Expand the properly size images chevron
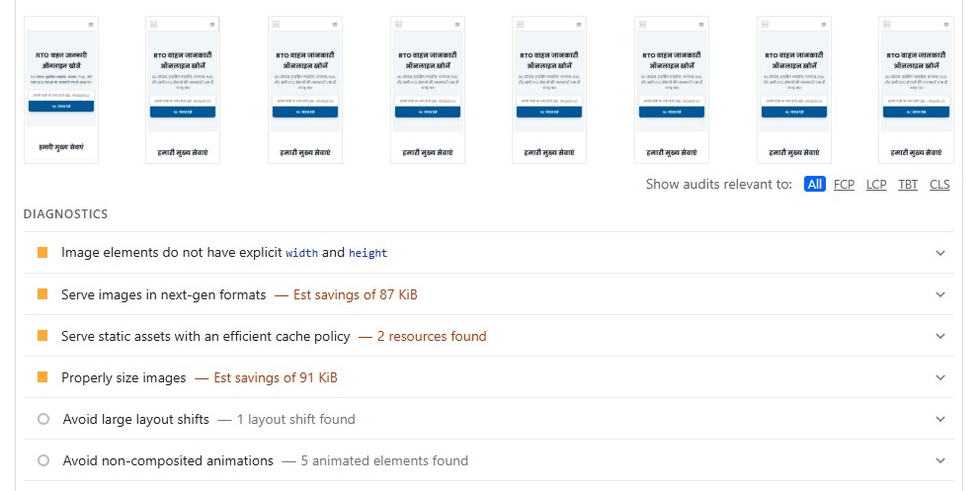The height and width of the screenshot is (491, 980). pos(940,377)
